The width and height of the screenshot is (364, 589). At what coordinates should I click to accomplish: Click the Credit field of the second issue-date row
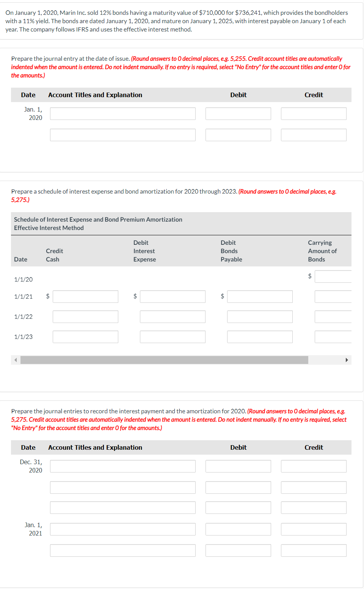(x=313, y=134)
